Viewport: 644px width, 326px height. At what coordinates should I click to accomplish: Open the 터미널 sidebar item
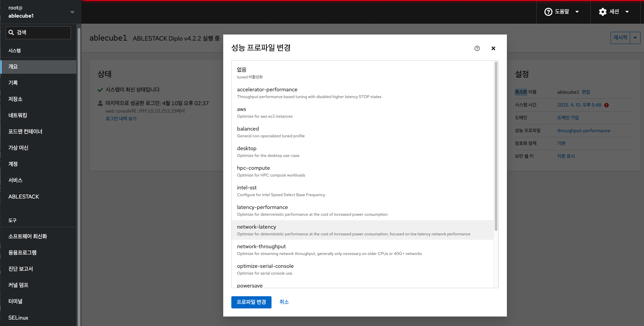click(16, 301)
